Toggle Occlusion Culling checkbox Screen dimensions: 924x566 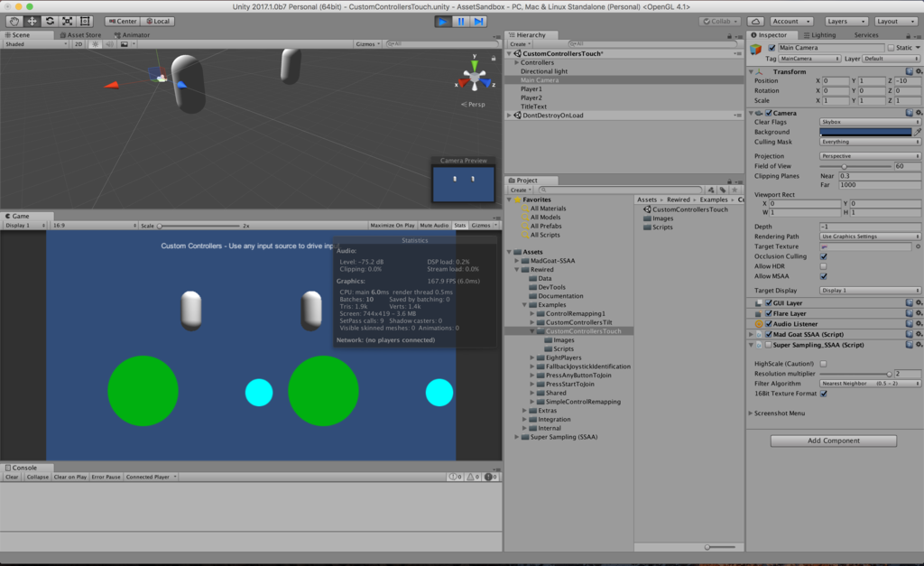click(x=823, y=256)
